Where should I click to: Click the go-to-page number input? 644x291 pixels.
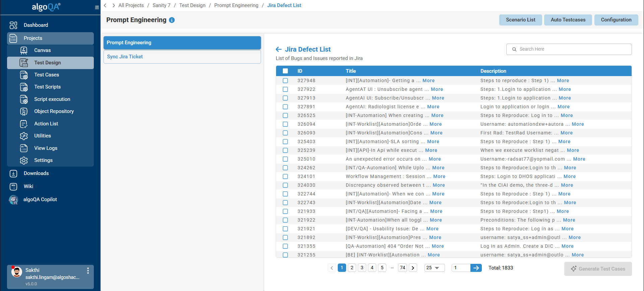point(461,268)
